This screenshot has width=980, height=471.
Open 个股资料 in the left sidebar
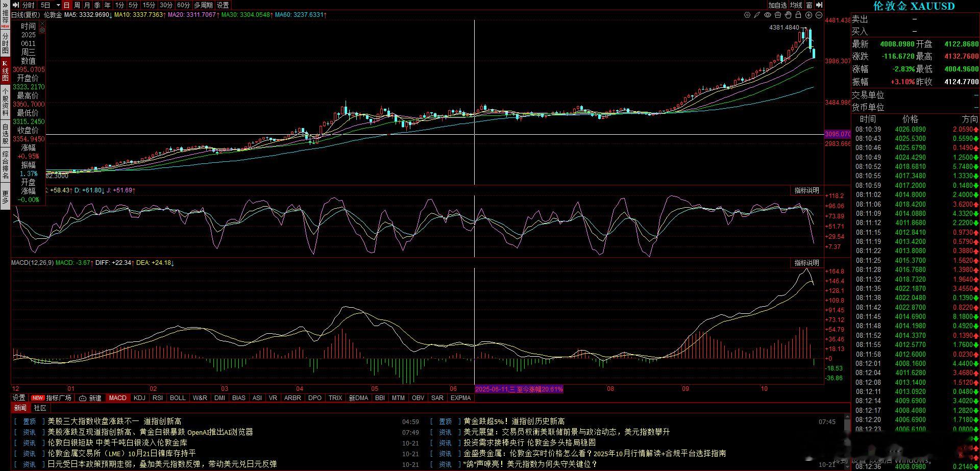[5, 102]
